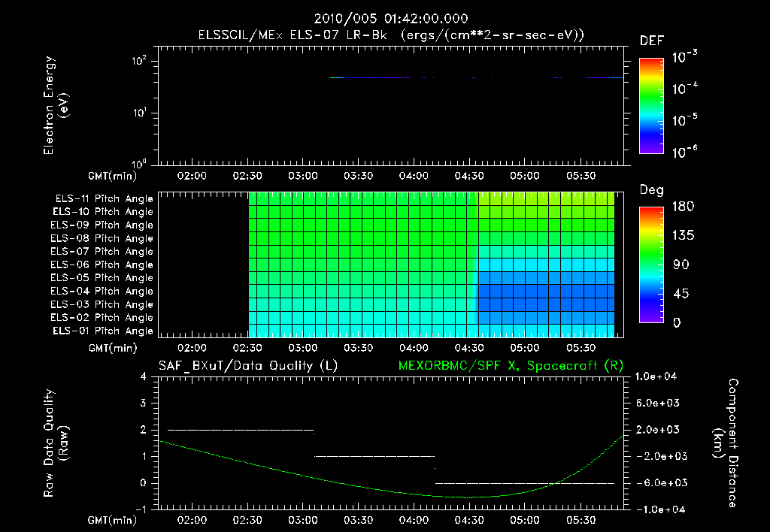
Task: Click the ELS-10 Pitch Angle row label
Action: coord(103,212)
